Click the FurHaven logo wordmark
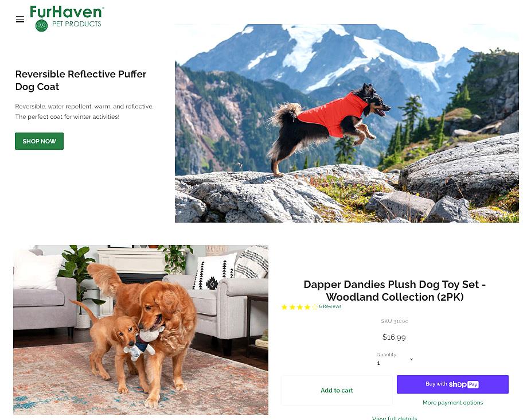Screen dimensions: 531x420 pos(67,12)
